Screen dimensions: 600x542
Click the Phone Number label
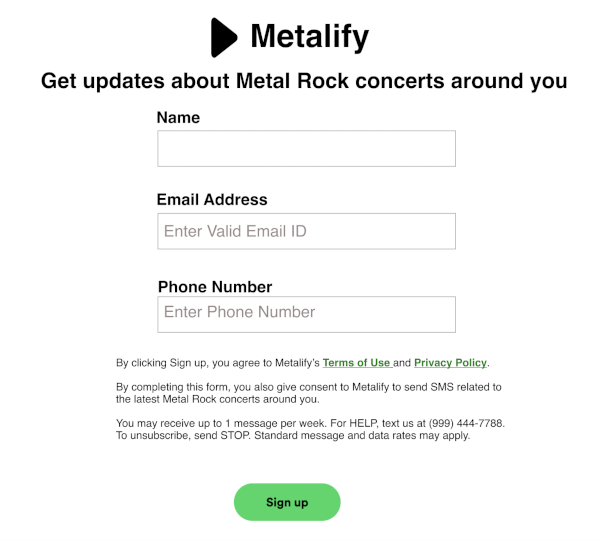pyautogui.click(x=215, y=287)
